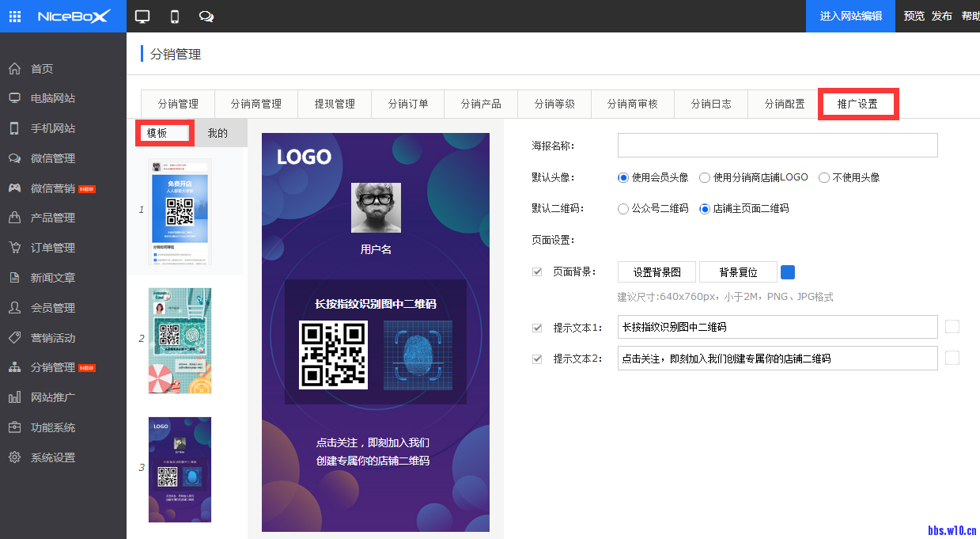Select 公众号二维码 radio option
The width and height of the screenshot is (980, 539).
[x=623, y=209]
